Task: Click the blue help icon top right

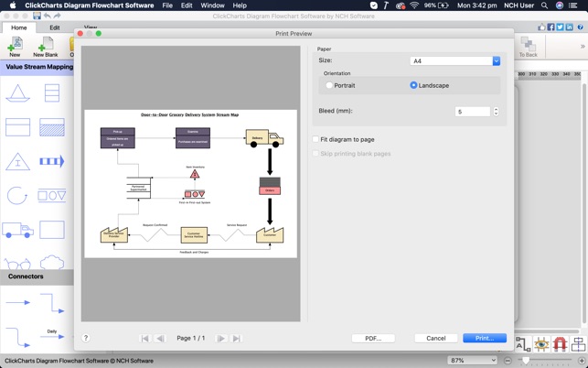Action: [580, 27]
